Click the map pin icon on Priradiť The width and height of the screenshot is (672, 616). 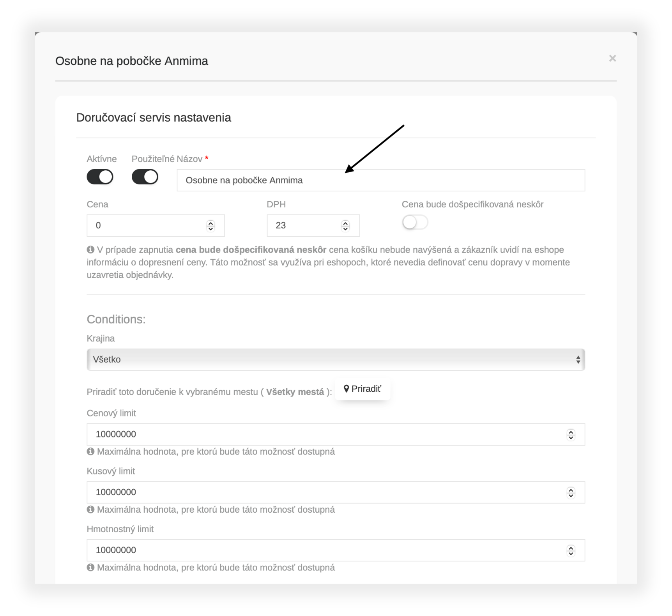click(x=346, y=389)
